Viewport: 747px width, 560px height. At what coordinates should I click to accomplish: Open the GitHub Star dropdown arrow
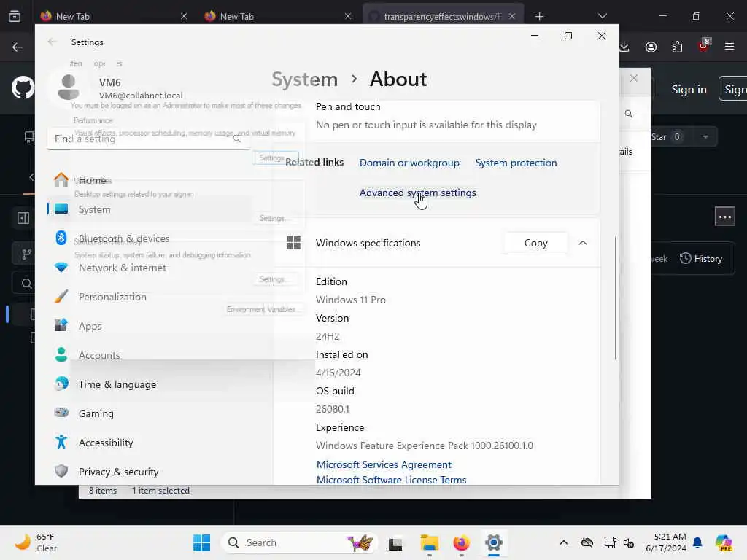tap(705, 137)
